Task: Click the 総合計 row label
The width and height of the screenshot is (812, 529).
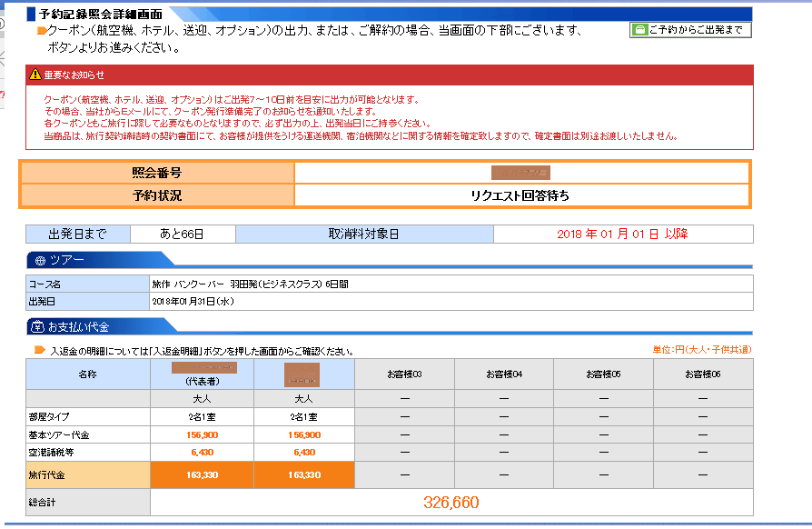Action: (x=42, y=502)
